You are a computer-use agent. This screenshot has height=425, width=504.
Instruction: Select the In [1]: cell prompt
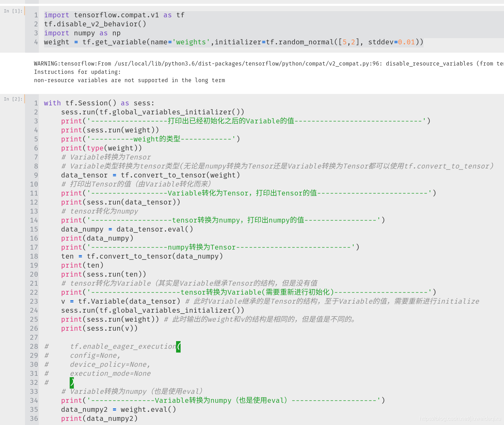pyautogui.click(x=12, y=11)
